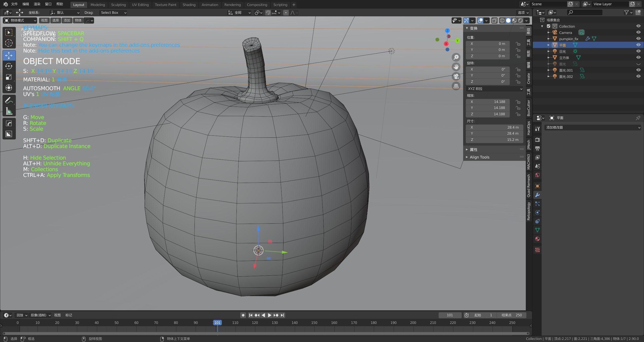Open the Select Box drag dropdown
The width and height of the screenshot is (644, 342).
pos(113,13)
